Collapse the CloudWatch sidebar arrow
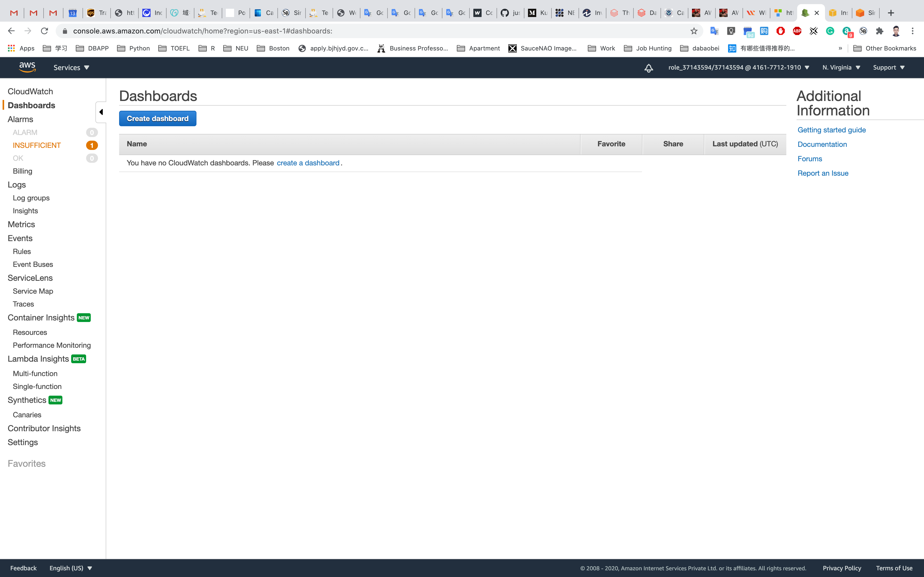924x577 pixels. point(101,112)
